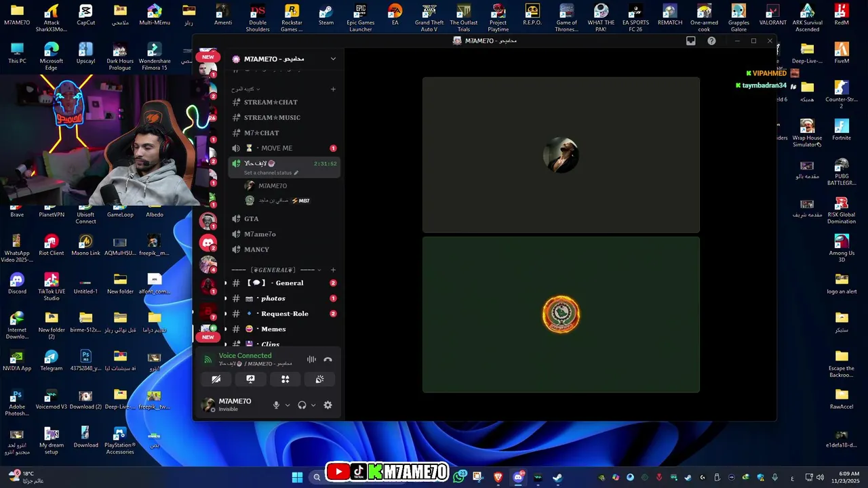This screenshot has width=868, height=488.
Task: Open the Request-Role channel
Action: (x=284, y=314)
